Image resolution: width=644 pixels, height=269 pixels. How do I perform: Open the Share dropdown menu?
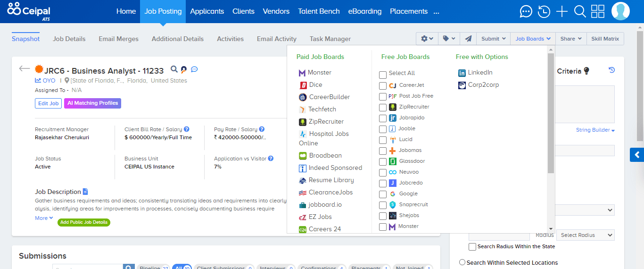(570, 39)
